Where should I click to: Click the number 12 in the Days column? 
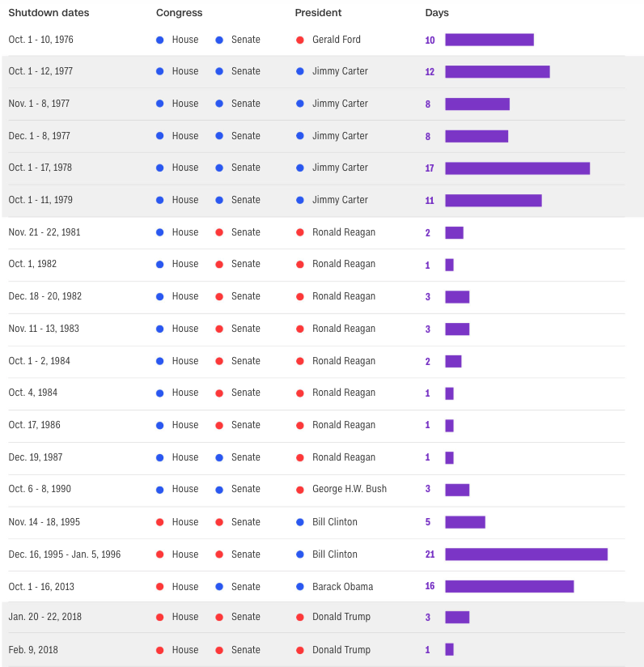point(430,71)
